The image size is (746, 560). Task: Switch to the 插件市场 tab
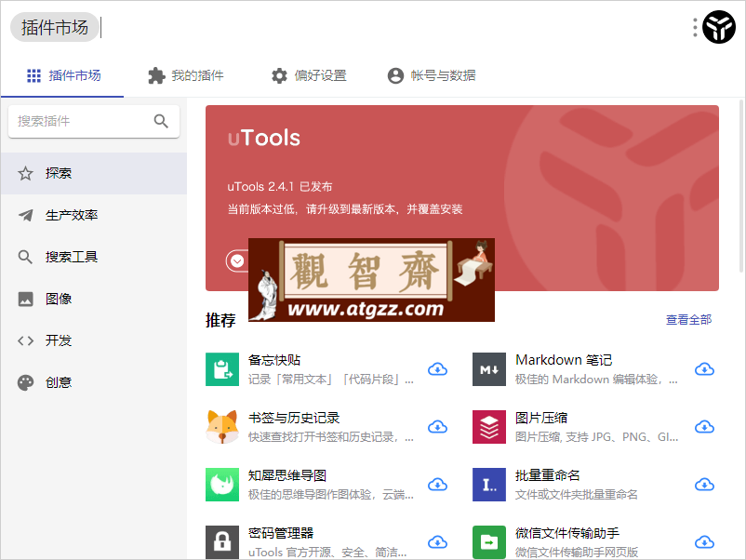click(x=62, y=75)
